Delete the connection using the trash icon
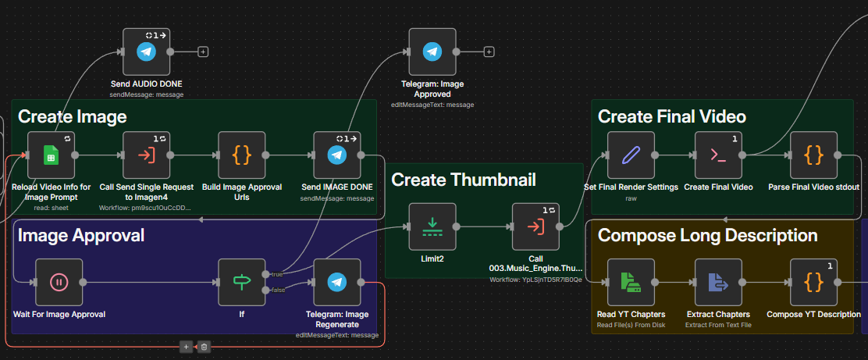This screenshot has width=868, height=360. tap(204, 346)
